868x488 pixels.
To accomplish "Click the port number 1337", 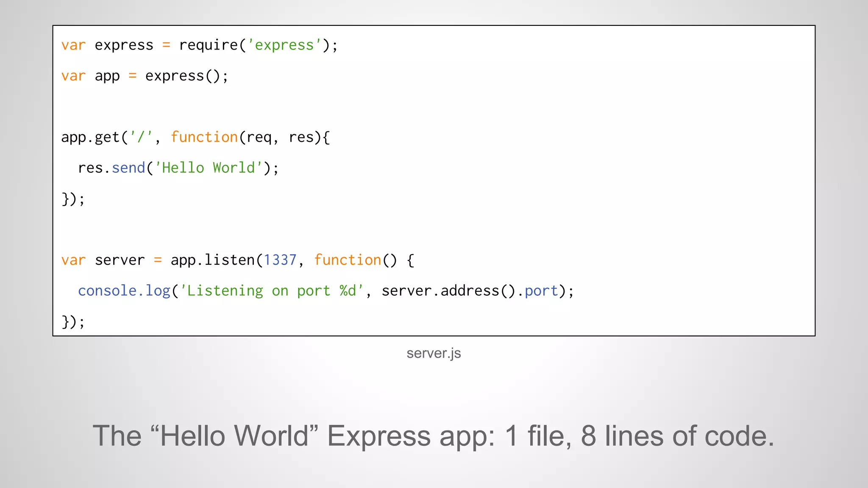I will [x=280, y=260].
